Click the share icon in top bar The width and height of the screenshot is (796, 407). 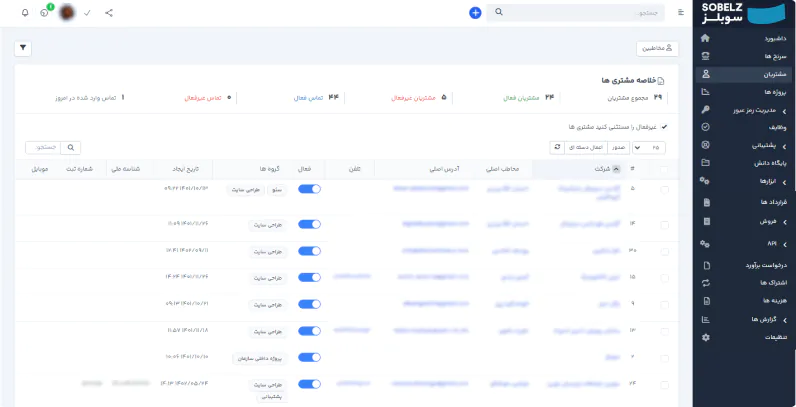(x=109, y=13)
